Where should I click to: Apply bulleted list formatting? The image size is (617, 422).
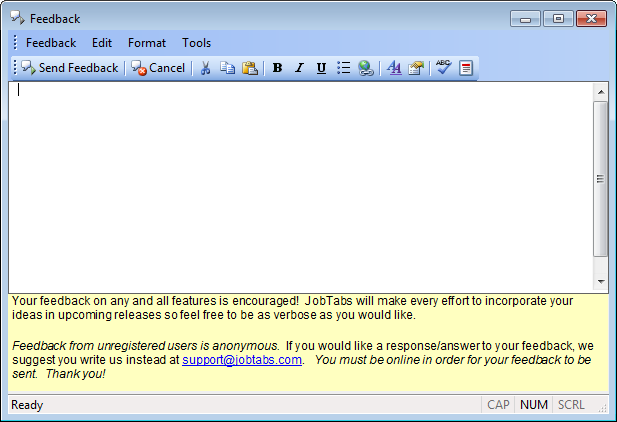[x=344, y=68]
